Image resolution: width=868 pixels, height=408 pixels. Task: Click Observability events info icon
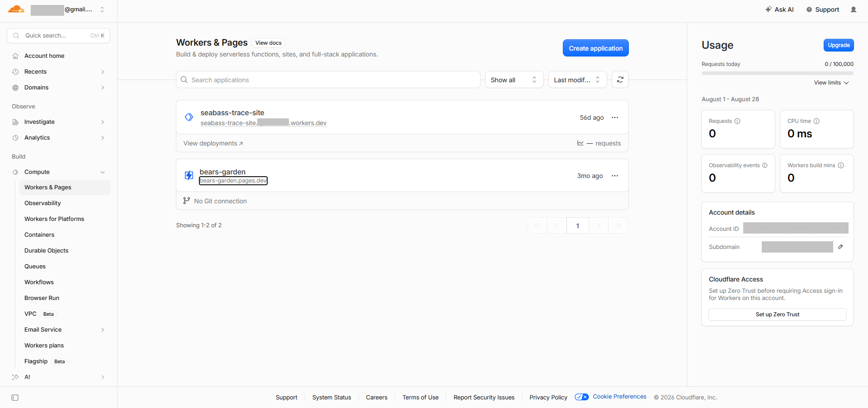765,165
